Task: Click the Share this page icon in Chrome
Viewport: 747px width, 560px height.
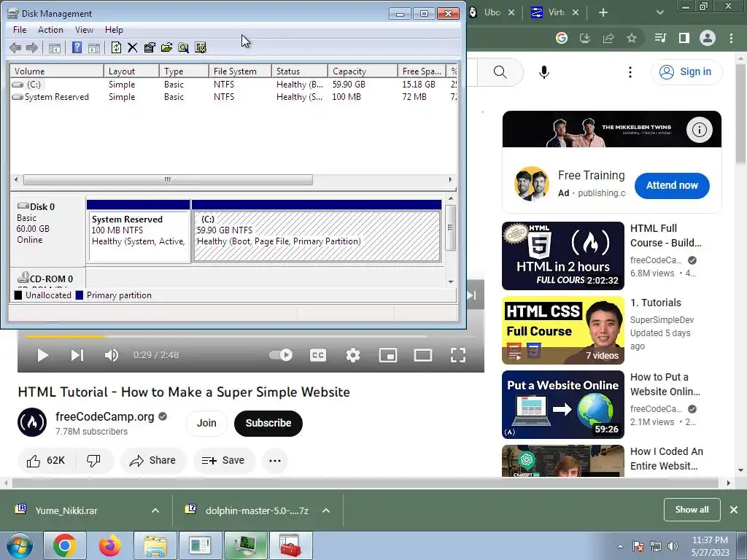Action: (x=608, y=38)
